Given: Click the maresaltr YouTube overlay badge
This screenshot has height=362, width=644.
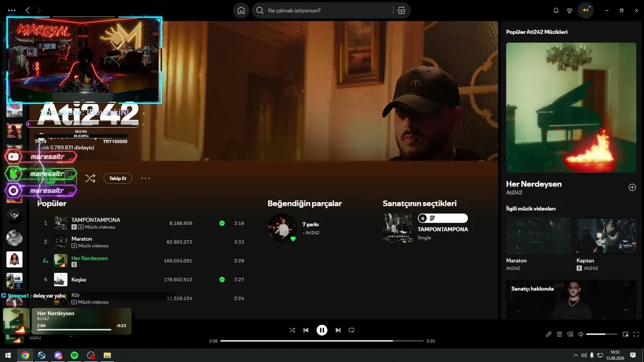Looking at the screenshot, I should (41, 157).
